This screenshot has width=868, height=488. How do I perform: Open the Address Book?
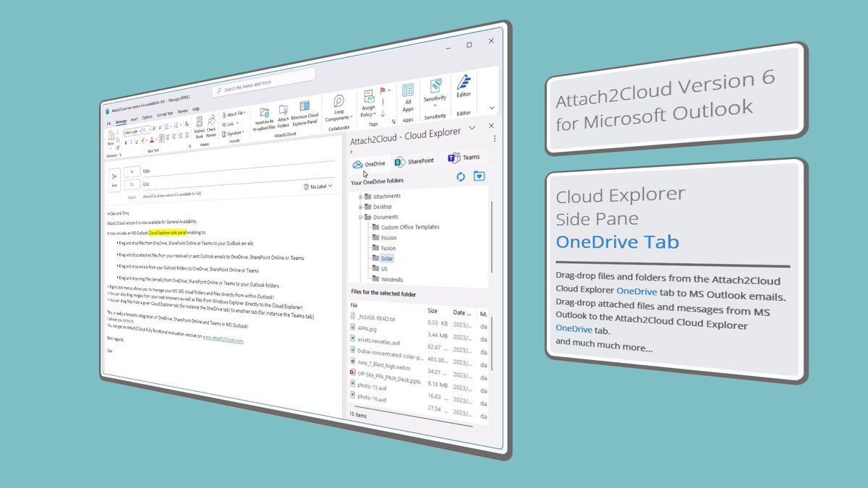(199, 127)
